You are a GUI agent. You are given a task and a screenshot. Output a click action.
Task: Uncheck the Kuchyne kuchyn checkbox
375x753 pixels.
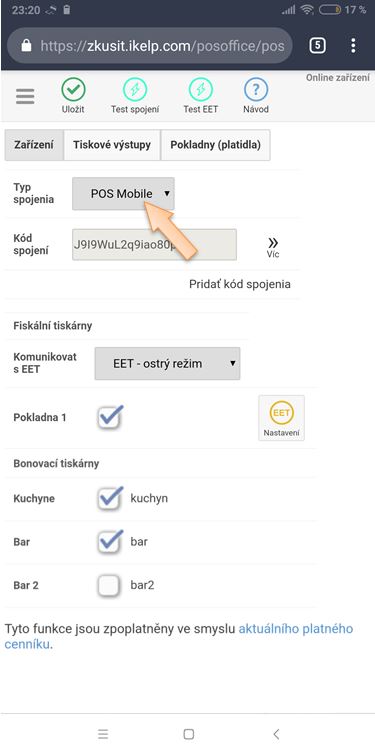pyautogui.click(x=109, y=498)
